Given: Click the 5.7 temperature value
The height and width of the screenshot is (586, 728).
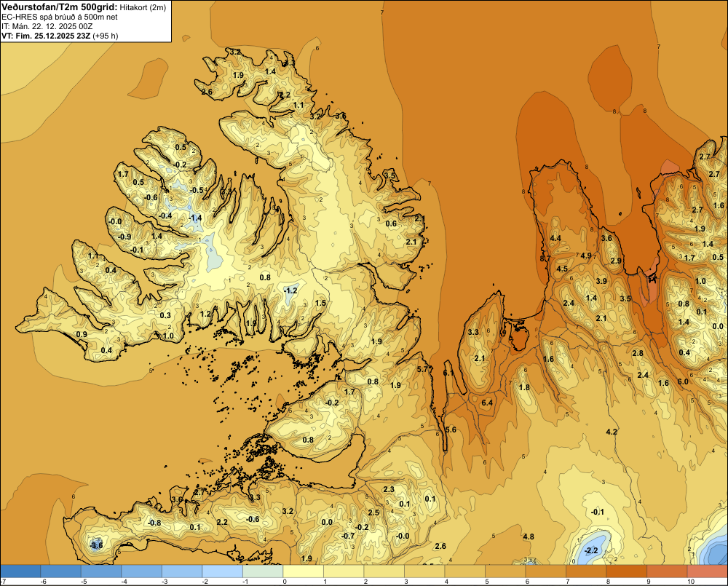Looking at the screenshot, I should (x=422, y=369).
